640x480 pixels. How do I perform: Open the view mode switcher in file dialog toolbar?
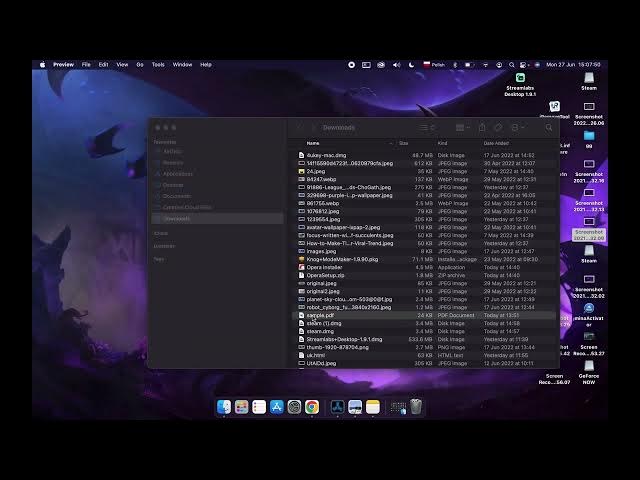[x=427, y=128]
